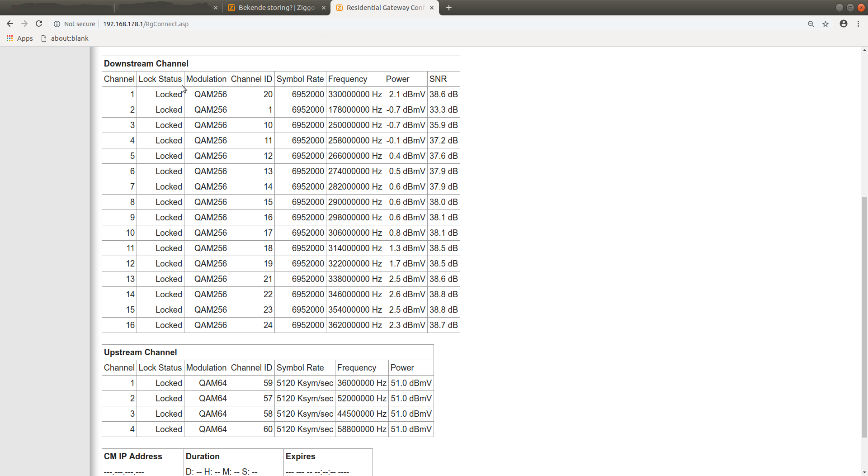Open the Chrome three-dot menu

tap(858, 24)
